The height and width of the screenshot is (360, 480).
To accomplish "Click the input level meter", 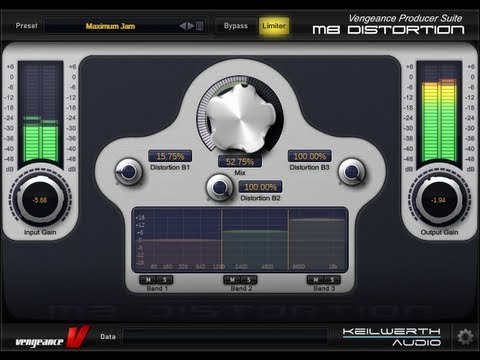I will point(41,113).
